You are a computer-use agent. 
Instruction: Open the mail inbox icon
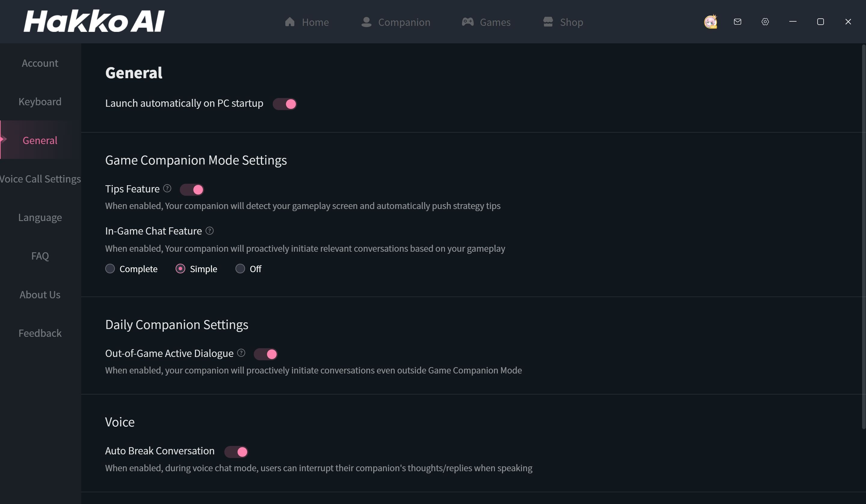tap(738, 22)
